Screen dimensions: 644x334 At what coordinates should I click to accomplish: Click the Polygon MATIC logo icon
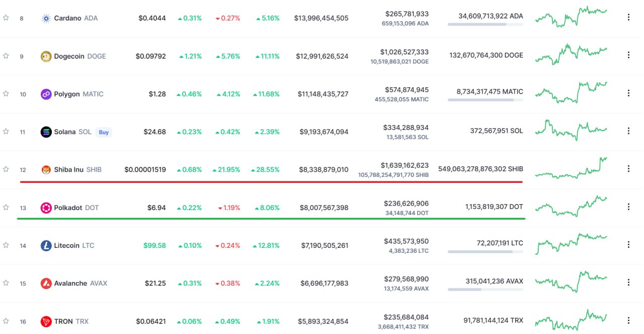click(x=46, y=94)
